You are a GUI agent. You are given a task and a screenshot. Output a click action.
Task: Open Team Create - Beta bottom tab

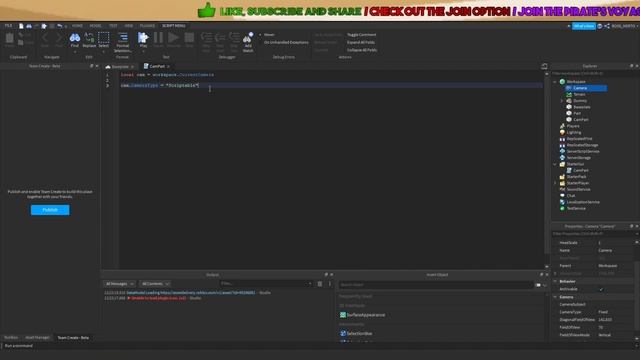(x=73, y=338)
